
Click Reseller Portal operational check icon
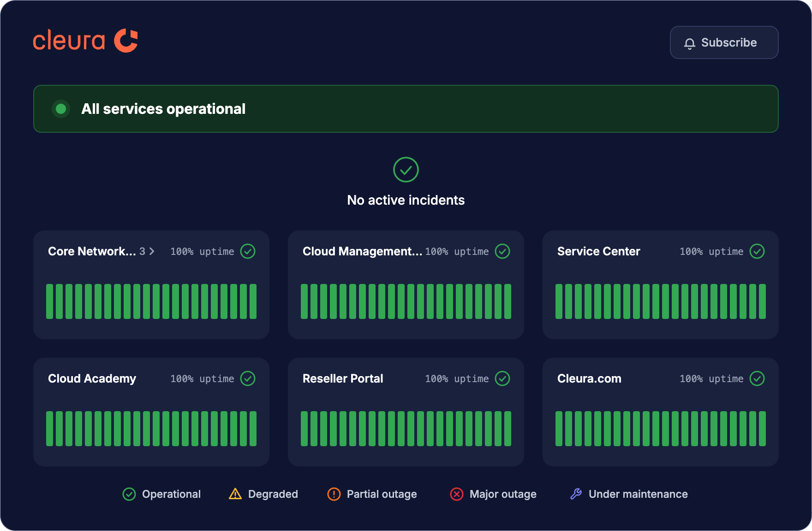[x=502, y=378]
